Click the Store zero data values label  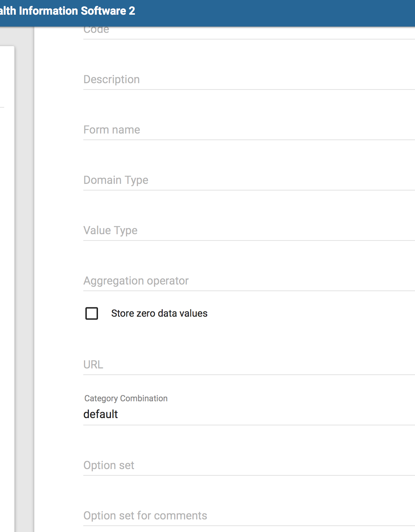[159, 313]
